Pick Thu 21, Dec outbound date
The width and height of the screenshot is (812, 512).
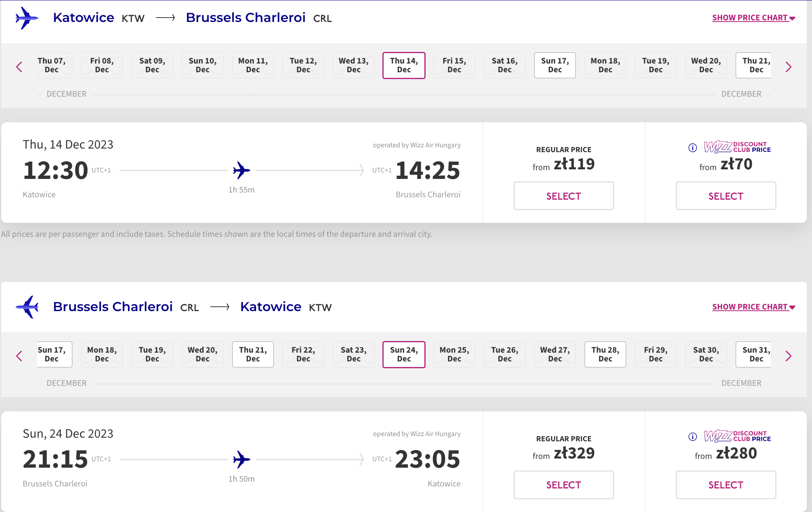[754, 65]
